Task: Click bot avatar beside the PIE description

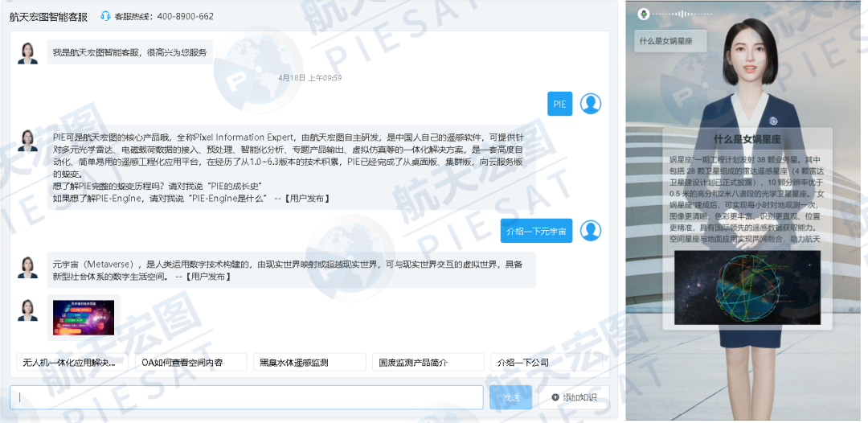Action: point(27,141)
